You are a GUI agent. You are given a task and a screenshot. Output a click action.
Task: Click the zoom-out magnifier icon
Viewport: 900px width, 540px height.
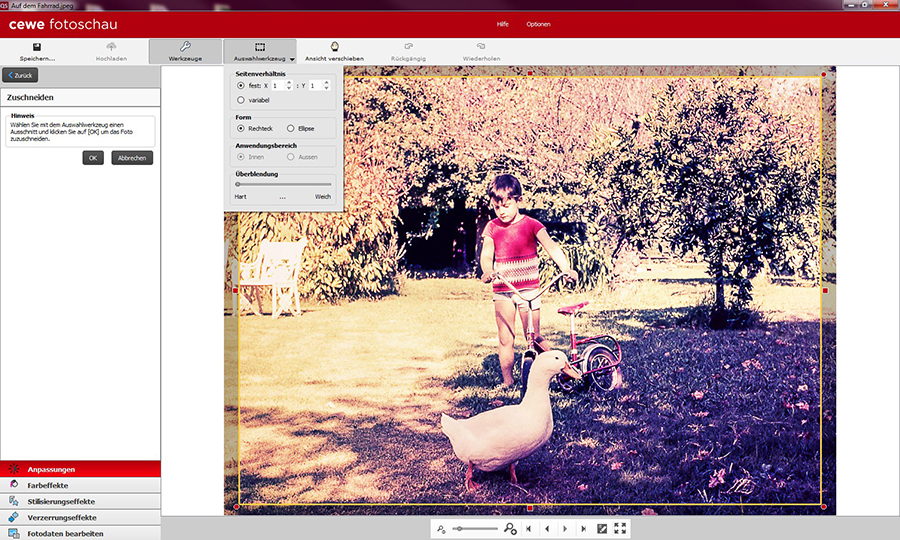click(441, 528)
